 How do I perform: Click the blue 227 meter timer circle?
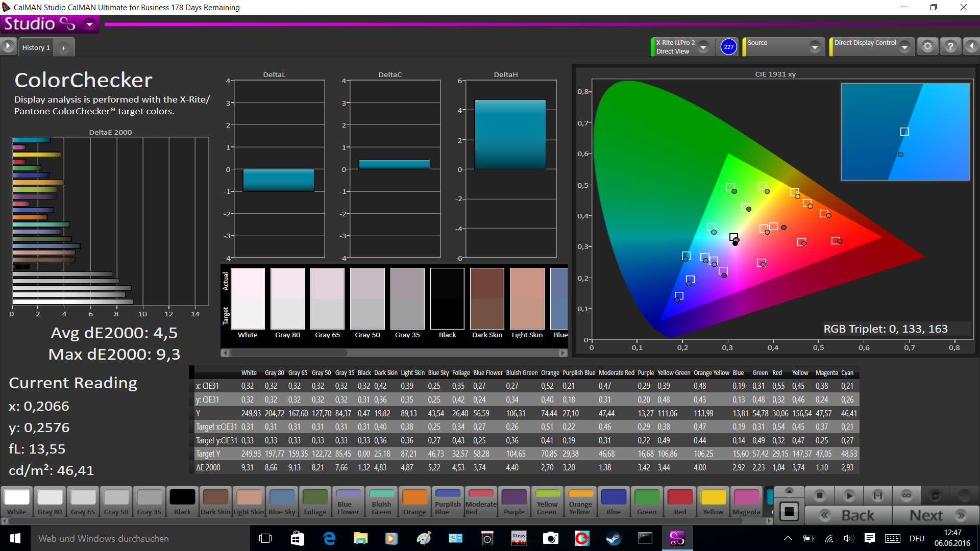coord(728,47)
